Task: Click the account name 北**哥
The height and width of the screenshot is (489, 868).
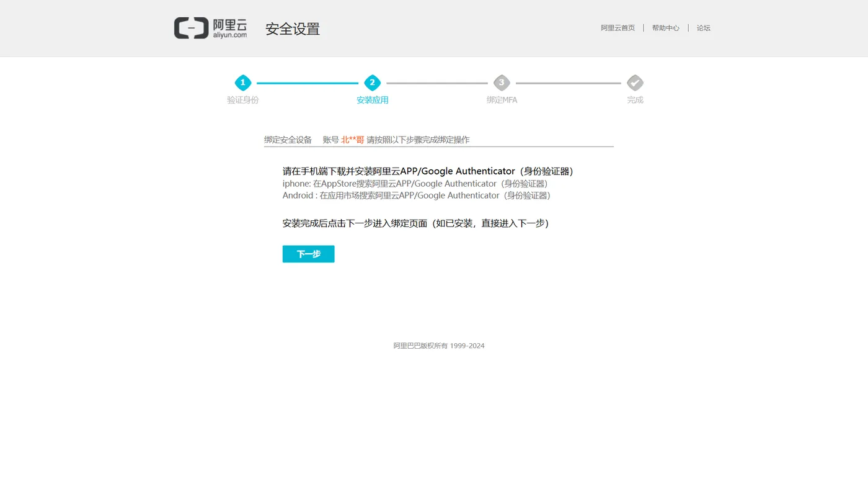Action: (352, 140)
